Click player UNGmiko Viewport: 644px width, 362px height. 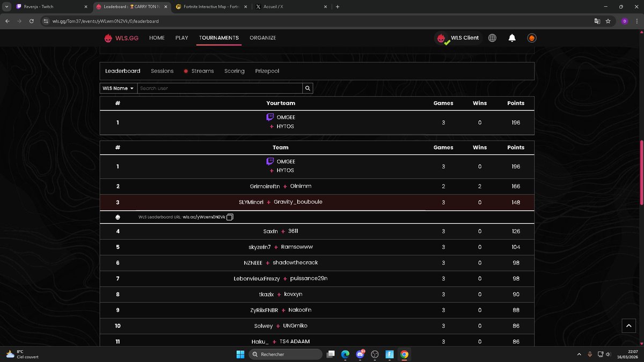point(295,326)
